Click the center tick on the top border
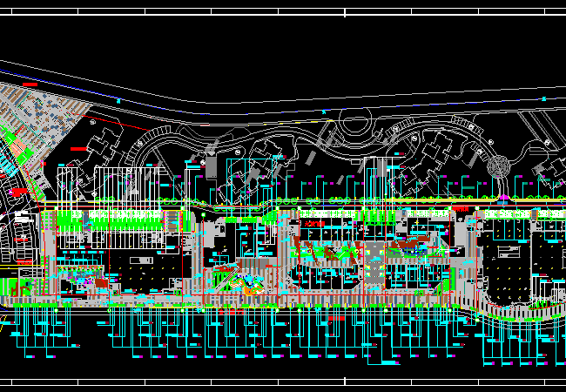This screenshot has width=566, height=392. 345,12
